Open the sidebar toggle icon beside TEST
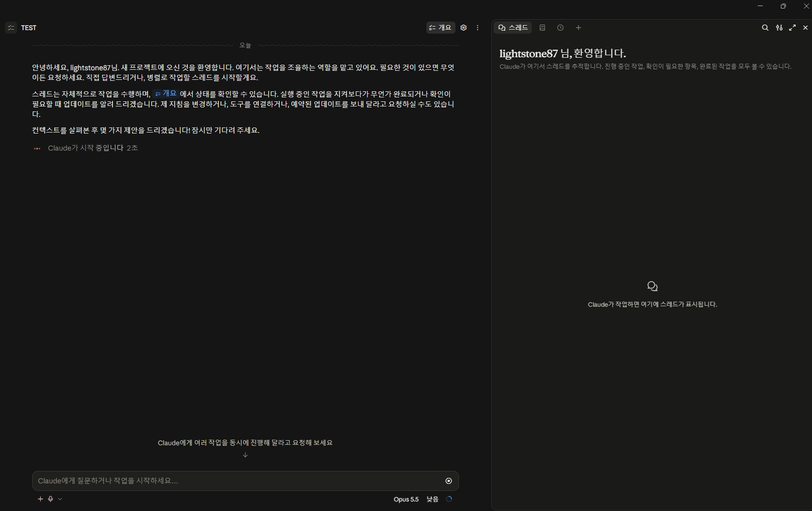Viewport: 812px width, 511px height. [11, 28]
